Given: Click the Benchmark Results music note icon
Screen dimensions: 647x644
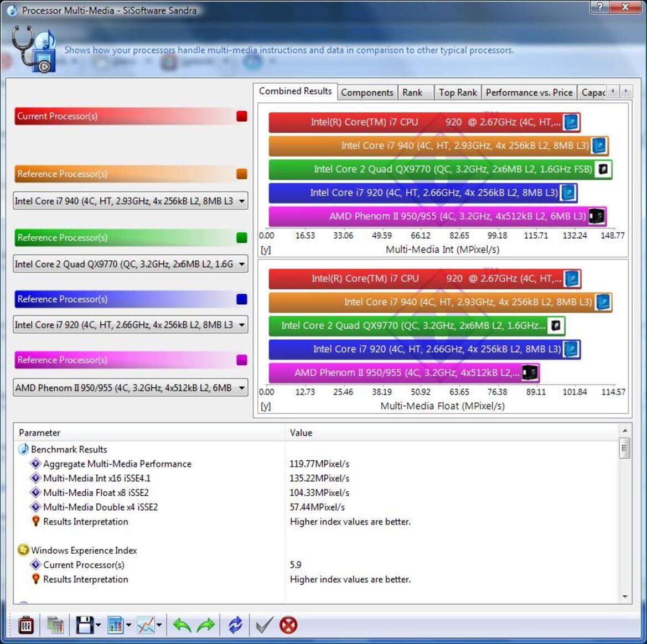Looking at the screenshot, I should (23, 449).
